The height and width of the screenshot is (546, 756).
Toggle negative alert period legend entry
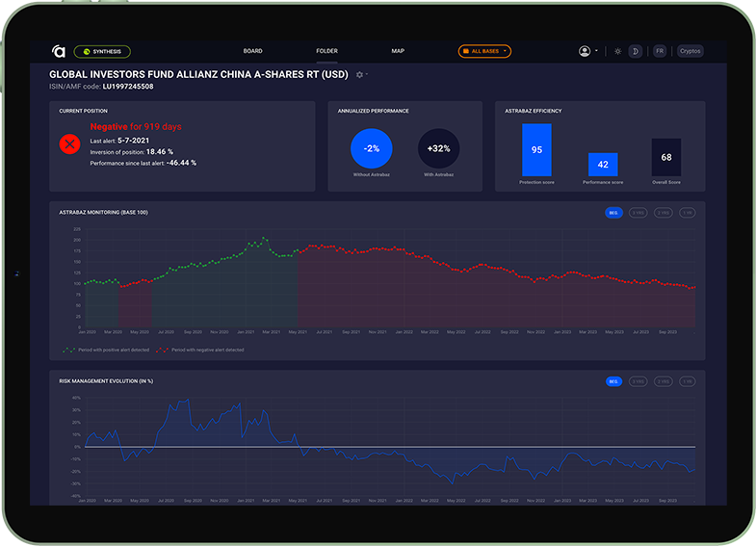click(199, 350)
